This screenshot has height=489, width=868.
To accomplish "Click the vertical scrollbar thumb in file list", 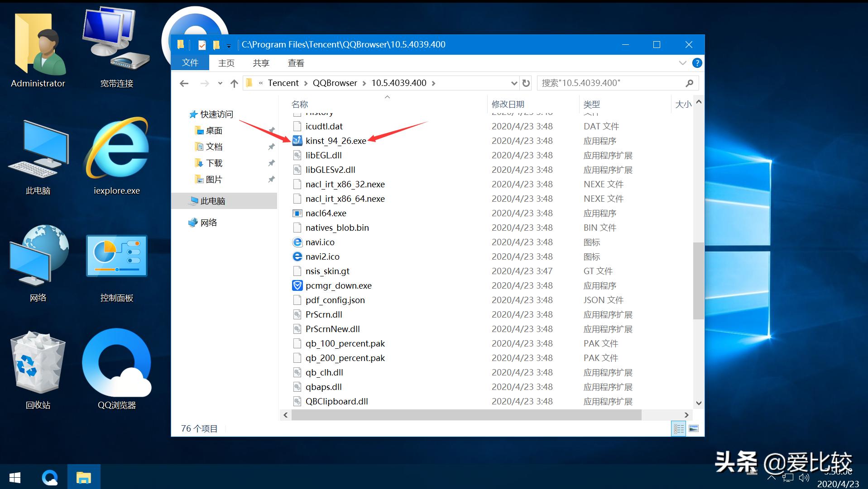I will tap(698, 280).
